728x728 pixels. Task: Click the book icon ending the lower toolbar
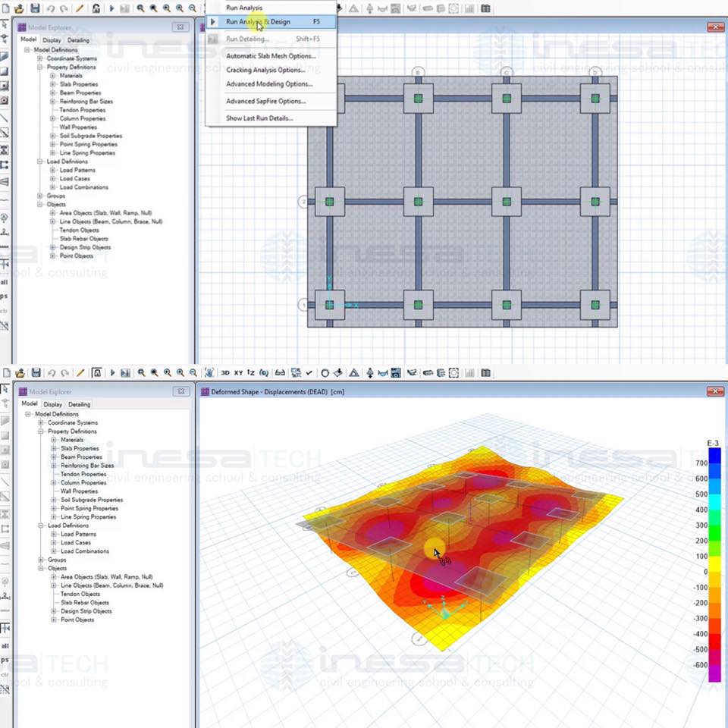coord(485,373)
